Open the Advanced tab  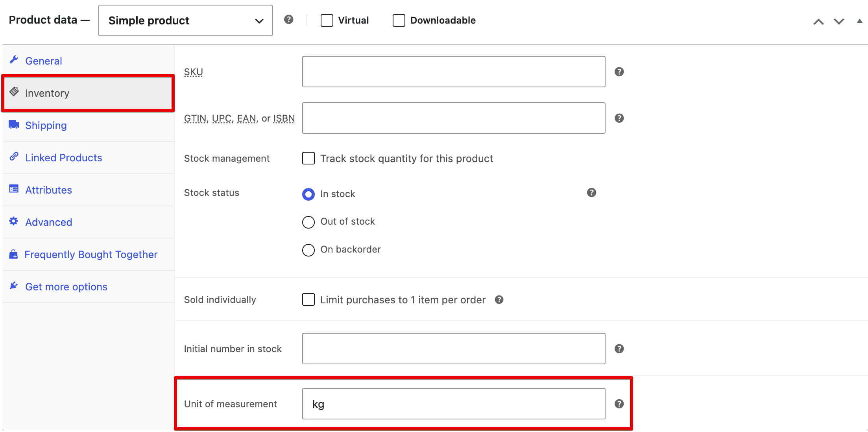(x=89, y=222)
